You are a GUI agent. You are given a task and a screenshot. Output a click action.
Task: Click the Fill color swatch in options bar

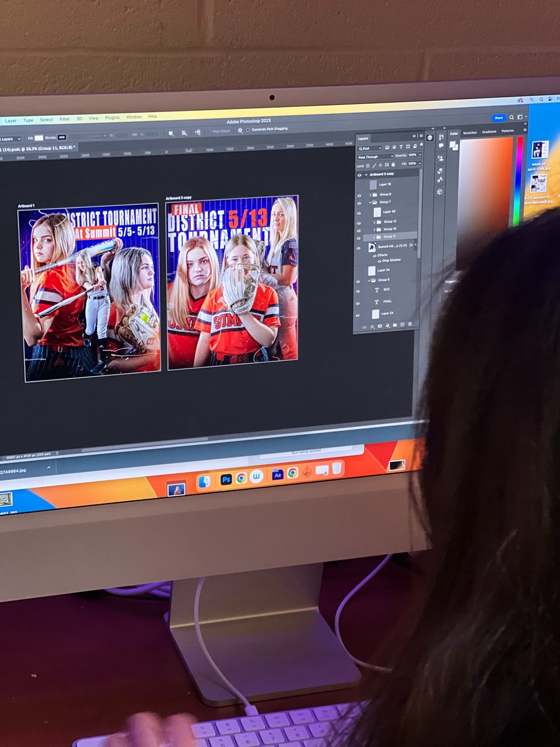click(39, 138)
